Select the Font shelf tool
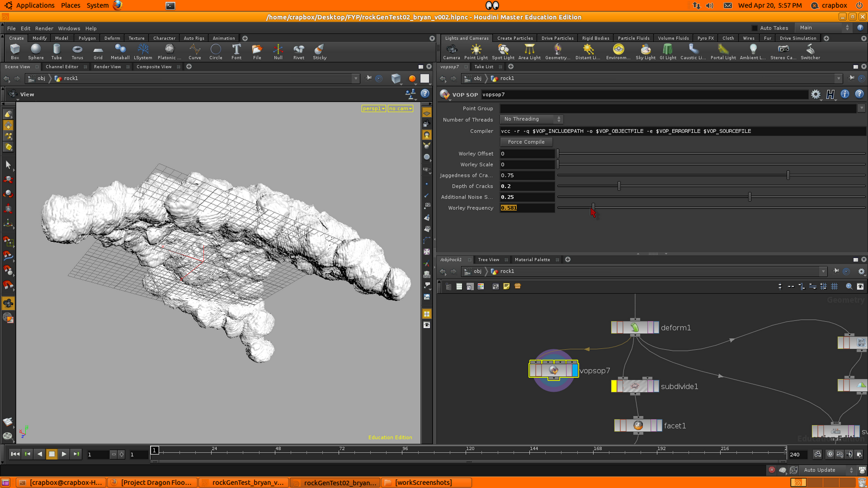Viewport: 868px width, 488px height. 237,52
